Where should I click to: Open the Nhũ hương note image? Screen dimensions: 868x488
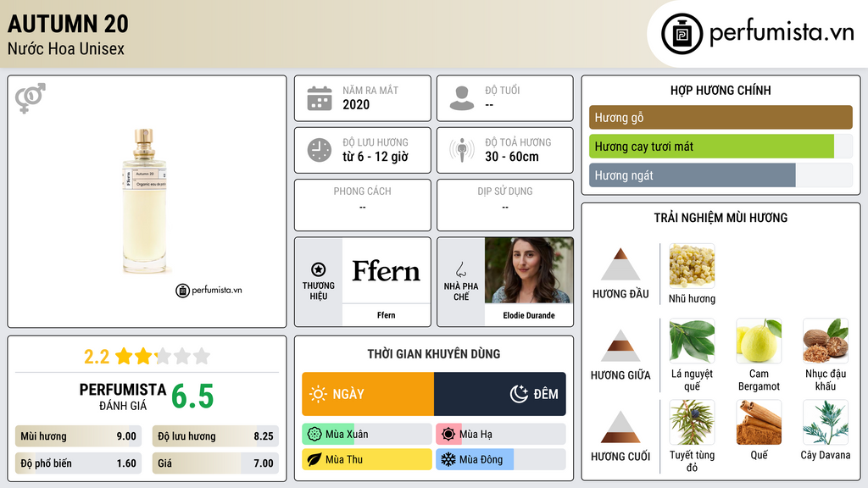(x=692, y=266)
